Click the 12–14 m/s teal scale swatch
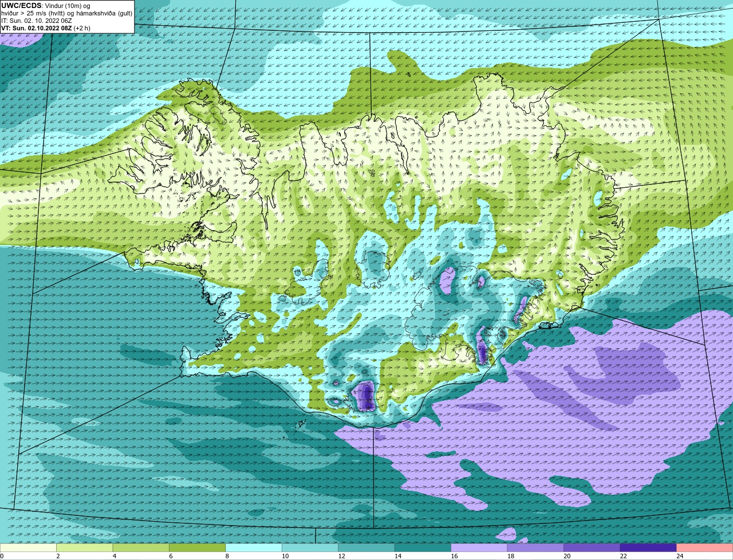The image size is (733, 560). (366, 547)
